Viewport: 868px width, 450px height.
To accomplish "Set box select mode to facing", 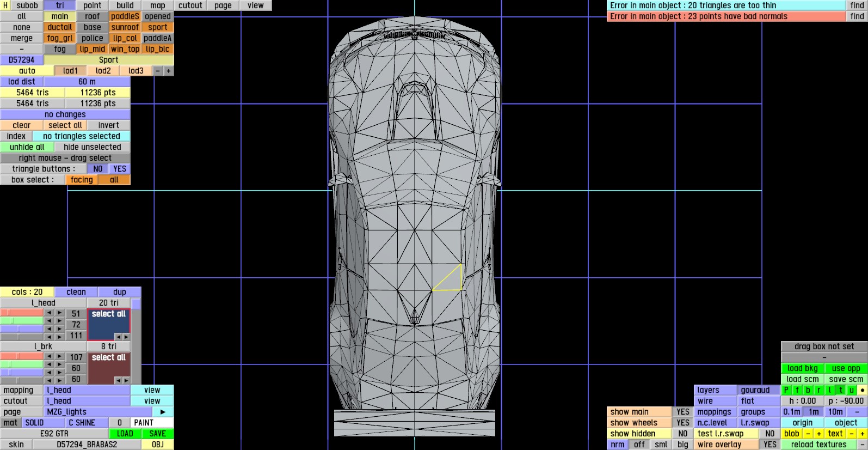I will [x=82, y=180].
